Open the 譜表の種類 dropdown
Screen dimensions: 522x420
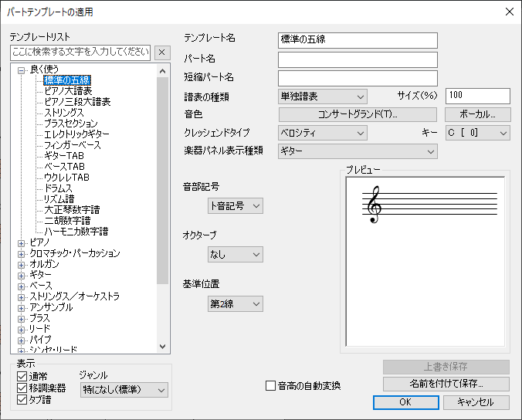pyautogui.click(x=323, y=97)
